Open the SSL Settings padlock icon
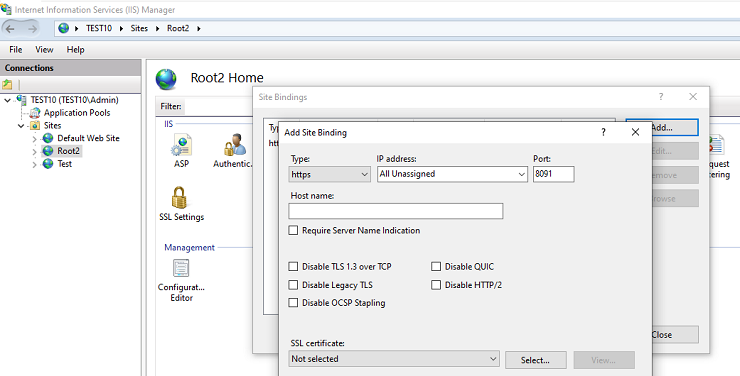The width and height of the screenshot is (740, 376). (x=179, y=197)
